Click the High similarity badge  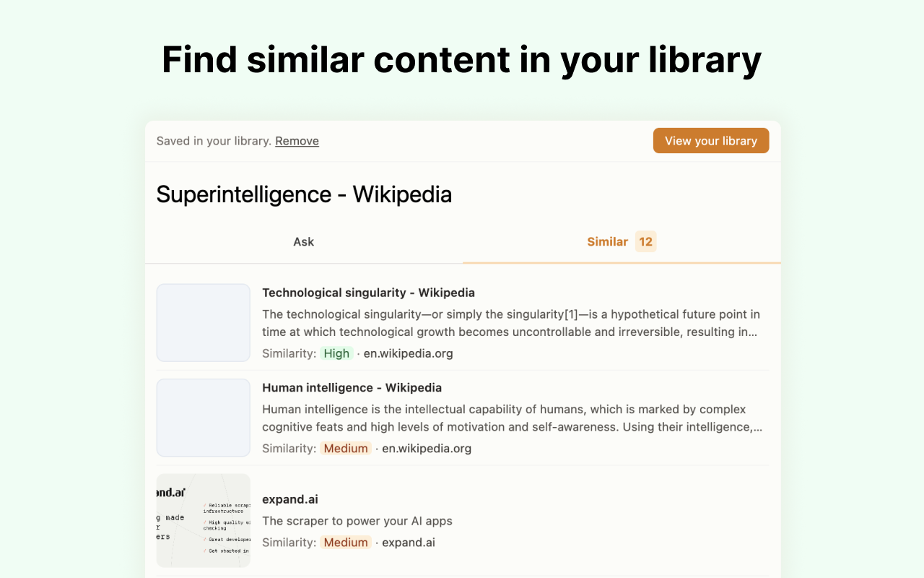tap(337, 353)
